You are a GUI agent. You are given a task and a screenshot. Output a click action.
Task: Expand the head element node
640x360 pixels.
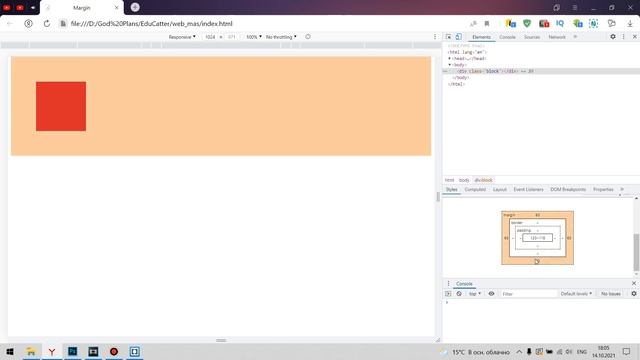click(449, 58)
